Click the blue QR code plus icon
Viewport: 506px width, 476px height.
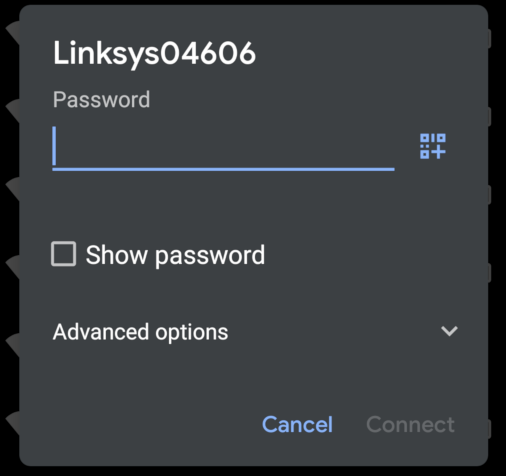tap(433, 146)
